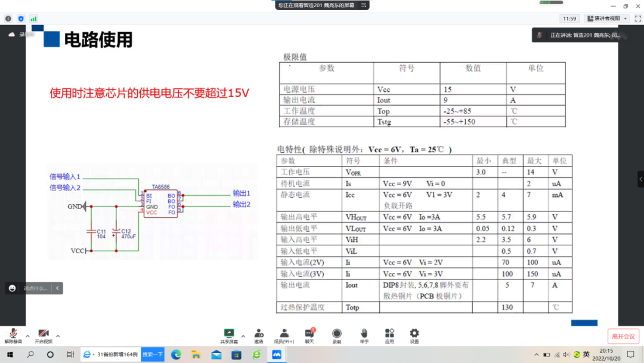Switch to Tencent Meeting taskbar icon
The width and height of the screenshot is (644, 363).
click(277, 355)
